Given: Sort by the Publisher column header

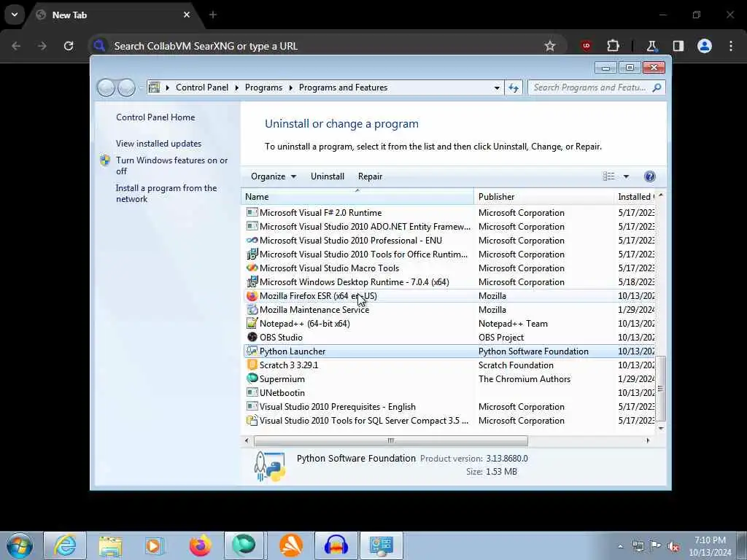Looking at the screenshot, I should coord(544,197).
